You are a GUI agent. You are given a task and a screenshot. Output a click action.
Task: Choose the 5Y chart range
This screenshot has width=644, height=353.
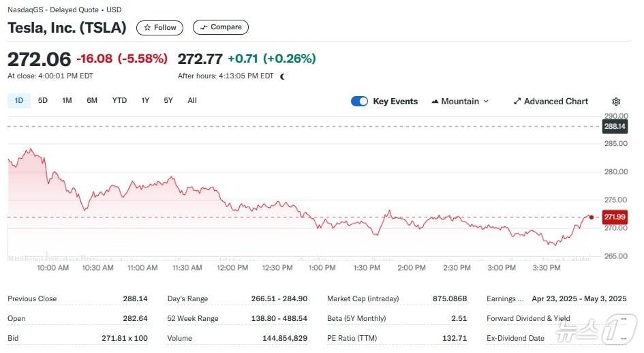tap(168, 101)
